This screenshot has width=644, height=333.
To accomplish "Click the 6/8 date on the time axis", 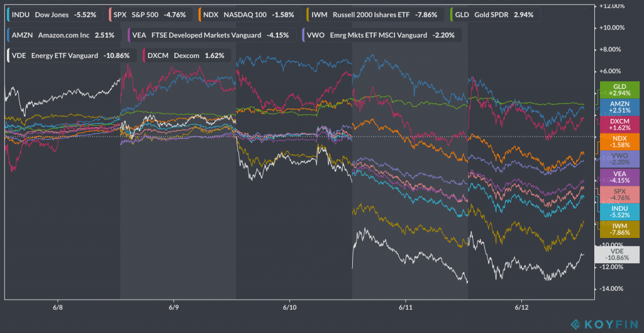I will tap(58, 308).
